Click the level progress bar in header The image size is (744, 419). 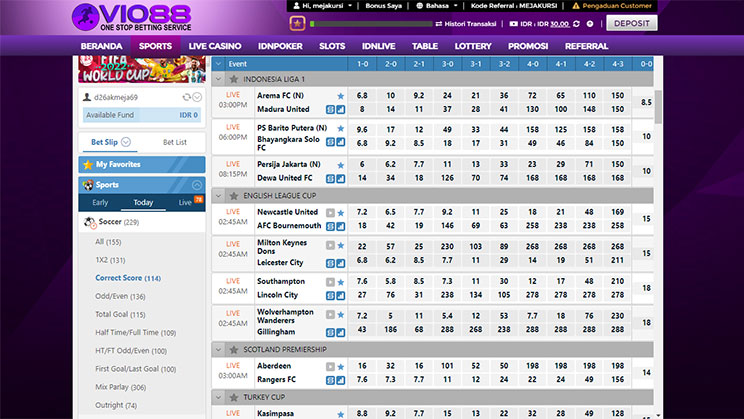[x=371, y=24]
